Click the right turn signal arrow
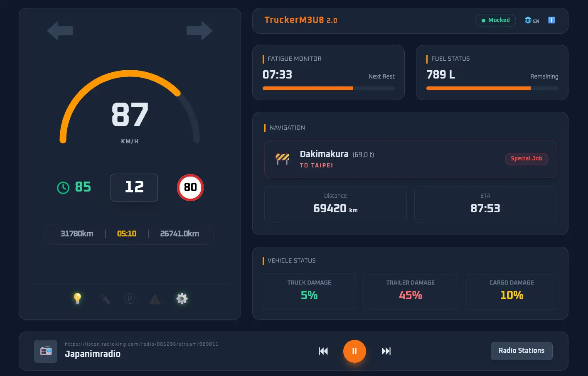This screenshot has width=588, height=376. click(x=199, y=31)
